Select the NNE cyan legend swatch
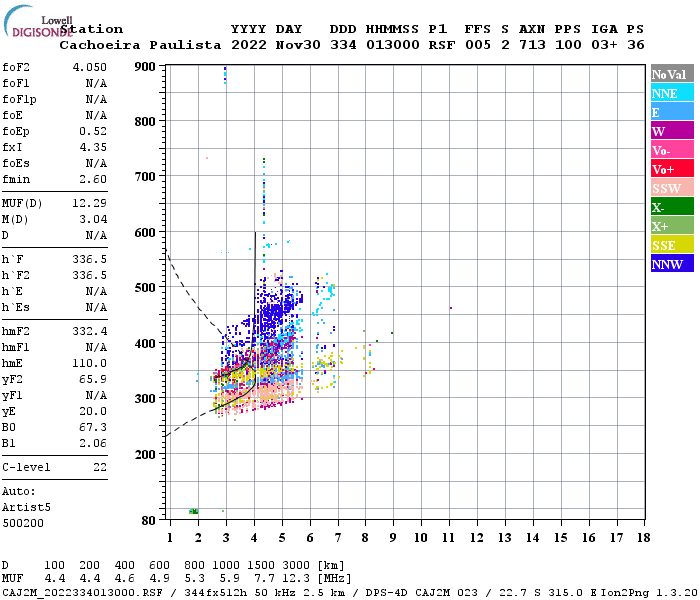The height and width of the screenshot is (600, 700). coord(672,93)
